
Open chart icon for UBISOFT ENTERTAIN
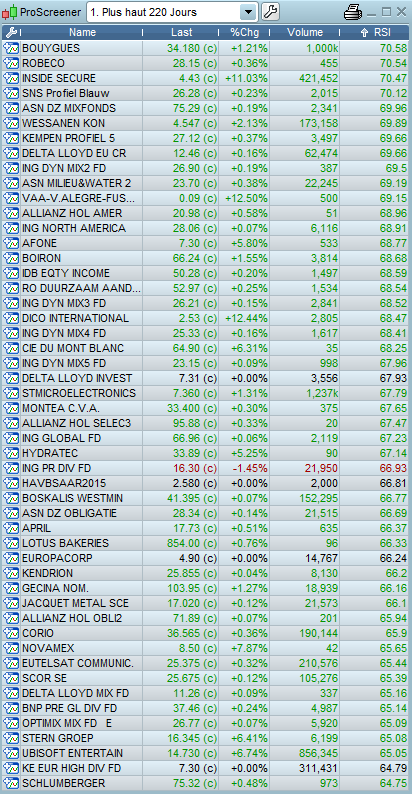11,753
